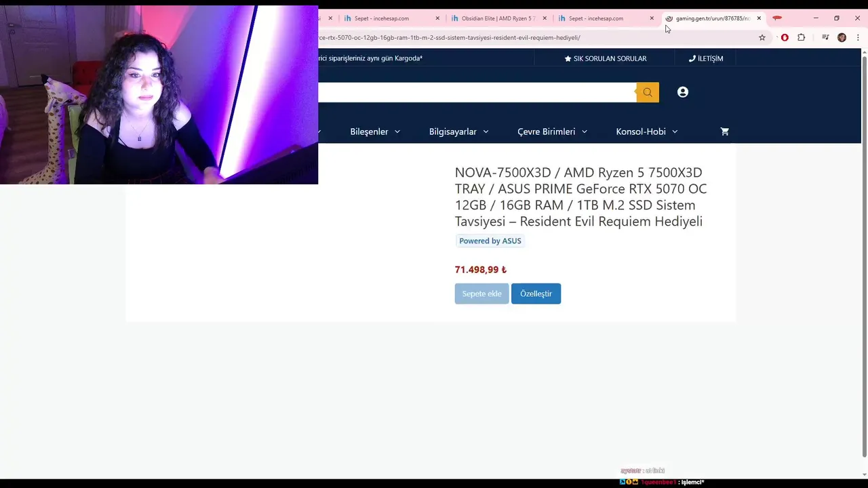Click the browser profile avatar
This screenshot has width=868, height=488.
[842, 37]
